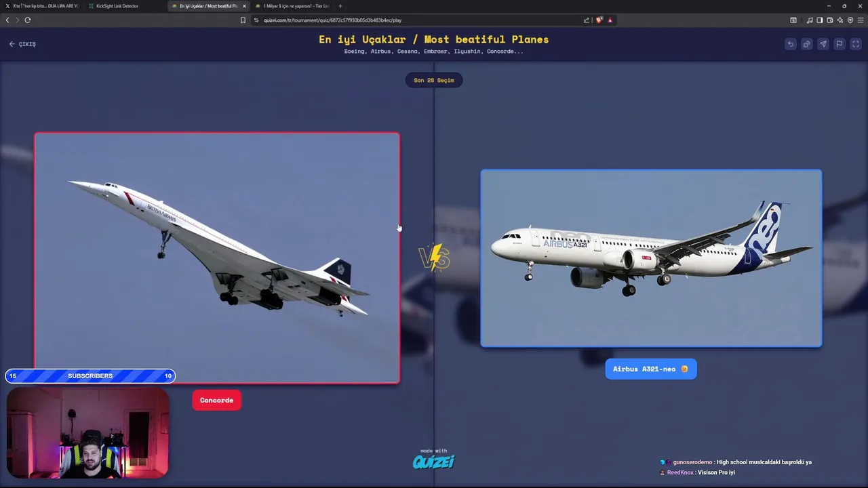This screenshot has width=868, height=488.
Task: Click the VPN shield icon
Action: coord(850,20)
